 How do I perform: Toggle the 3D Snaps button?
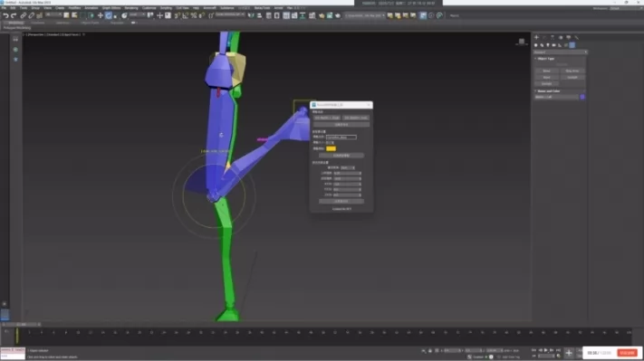[x=178, y=15]
